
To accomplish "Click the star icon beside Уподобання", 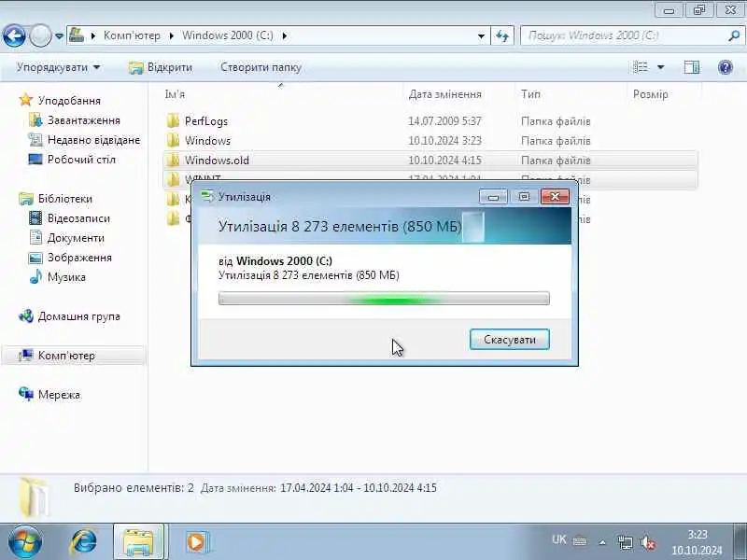I will point(26,100).
